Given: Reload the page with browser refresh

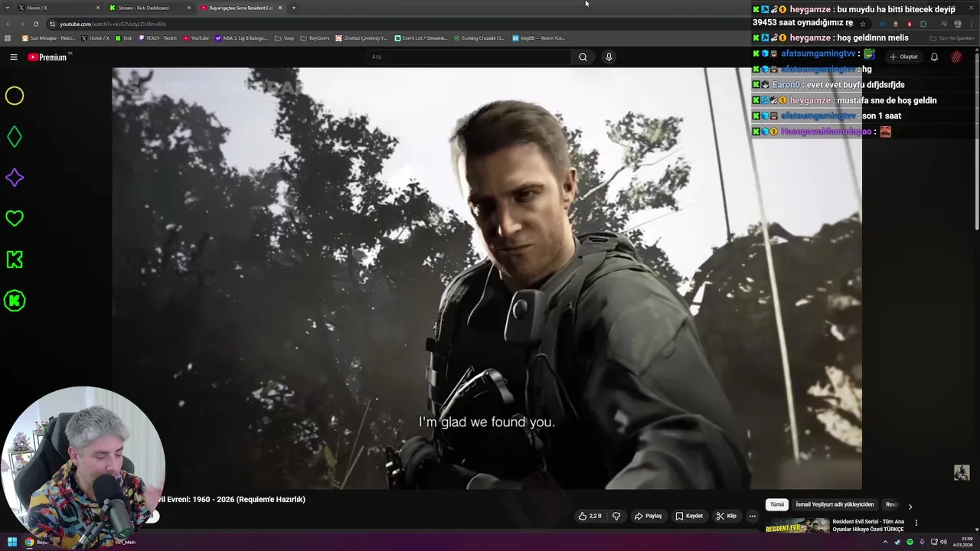Looking at the screenshot, I should [35, 24].
